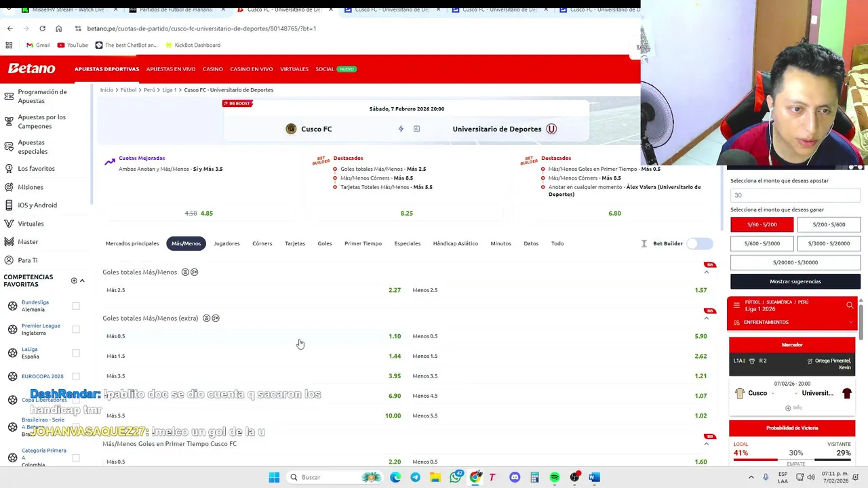Collapse the Goles totales Más/Menos (extra) market

coord(707,319)
